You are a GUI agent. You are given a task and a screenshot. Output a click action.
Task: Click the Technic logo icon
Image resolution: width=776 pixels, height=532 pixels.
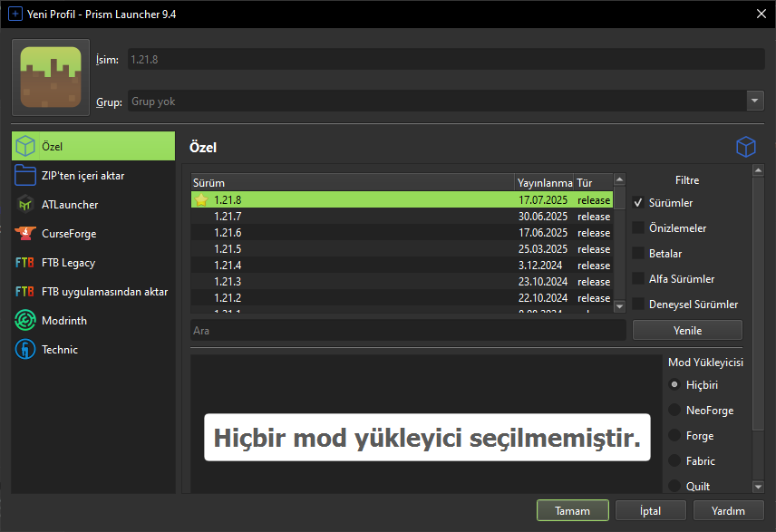pos(25,350)
